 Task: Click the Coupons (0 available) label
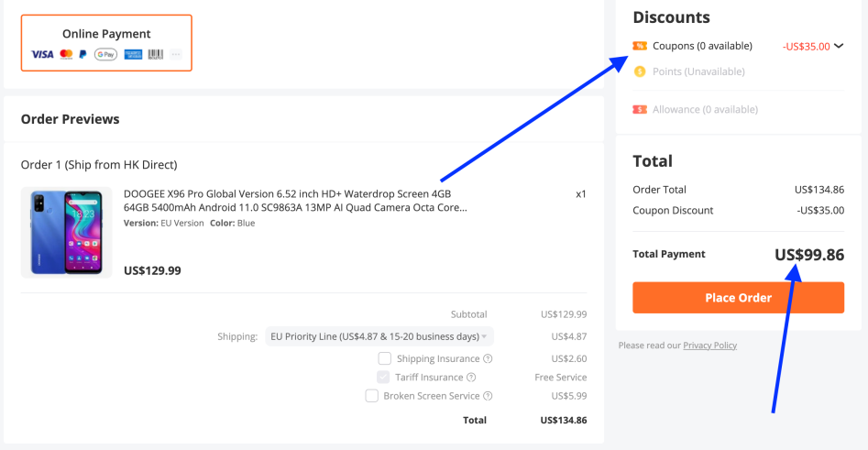click(x=702, y=46)
